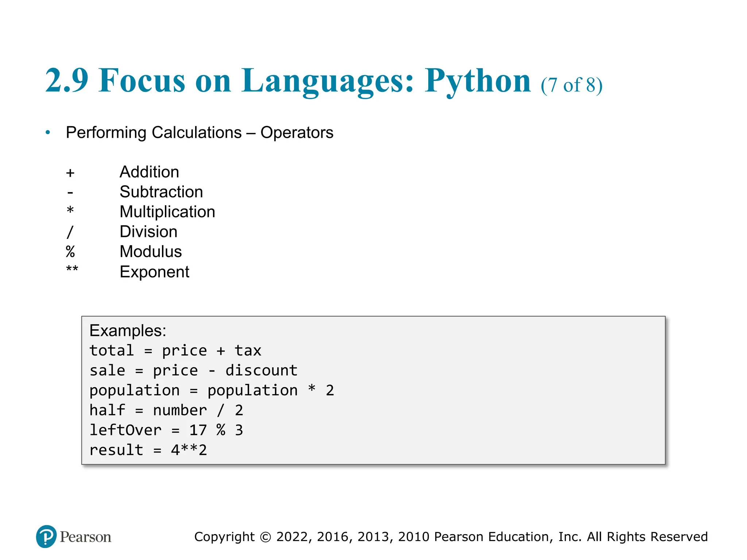
Task: Click the "total = price + tax" line
Action: coord(175,351)
